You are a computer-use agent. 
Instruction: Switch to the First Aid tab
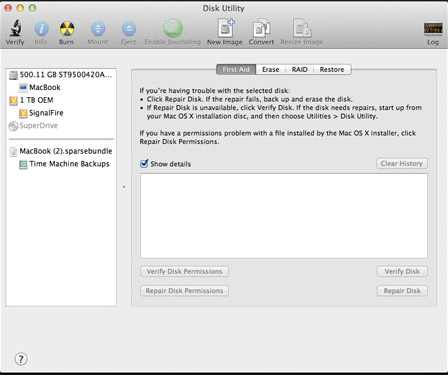coord(236,69)
